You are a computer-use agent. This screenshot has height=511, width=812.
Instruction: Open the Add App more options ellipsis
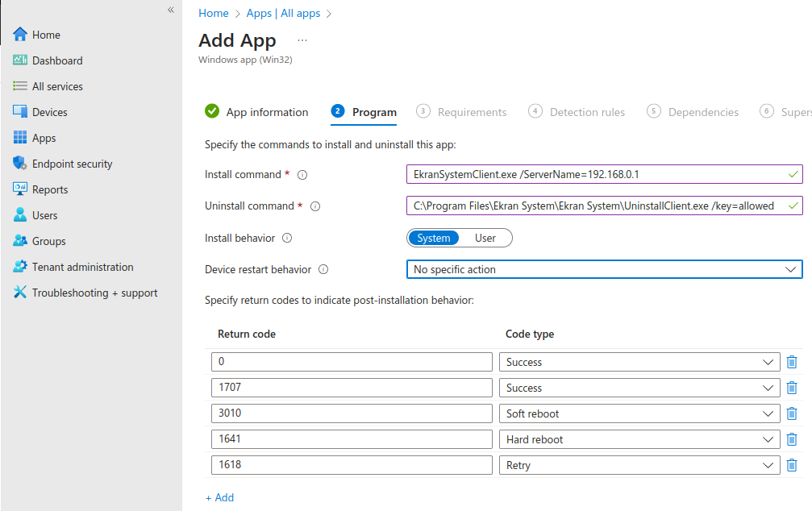click(x=302, y=39)
